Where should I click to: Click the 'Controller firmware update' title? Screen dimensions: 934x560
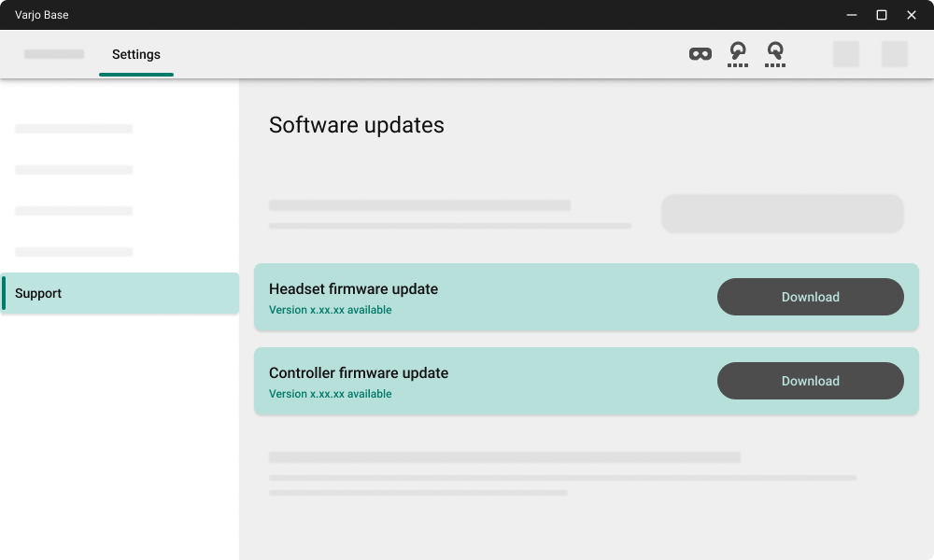point(359,372)
